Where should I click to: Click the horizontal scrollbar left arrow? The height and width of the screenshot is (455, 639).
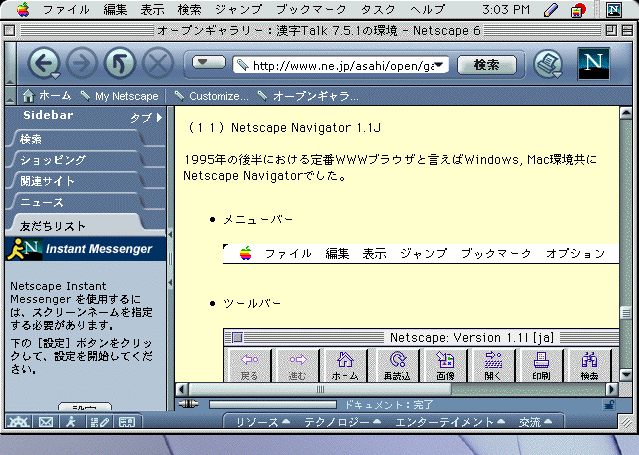[x=182, y=389]
